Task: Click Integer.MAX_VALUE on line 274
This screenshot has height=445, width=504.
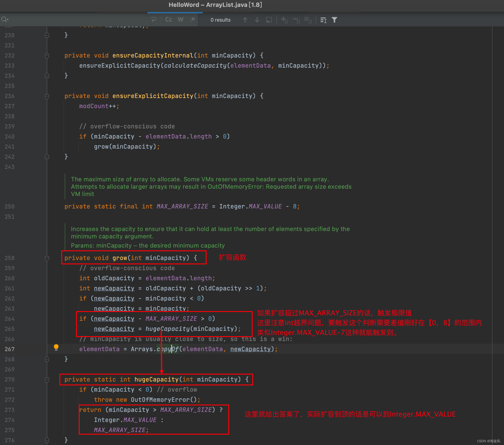Action: (125, 420)
